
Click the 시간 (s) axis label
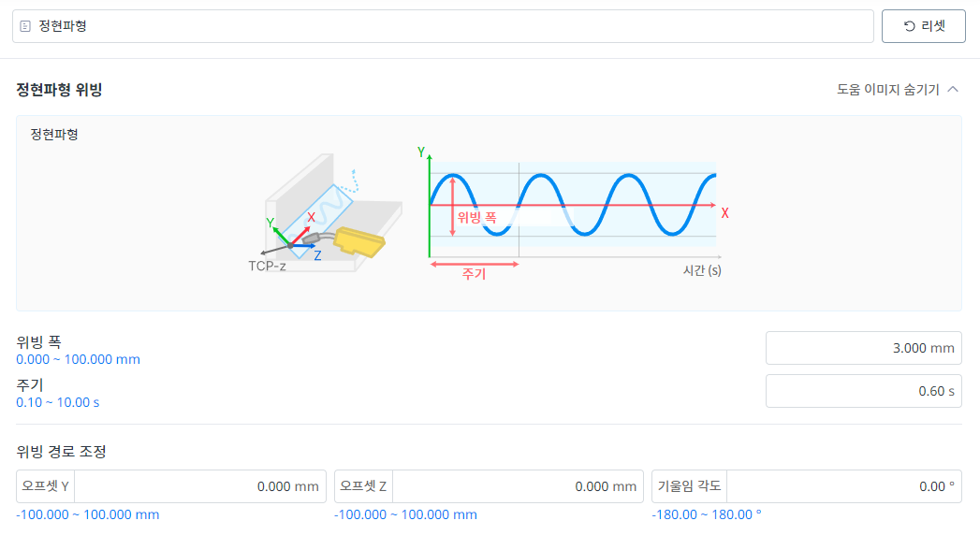(702, 270)
